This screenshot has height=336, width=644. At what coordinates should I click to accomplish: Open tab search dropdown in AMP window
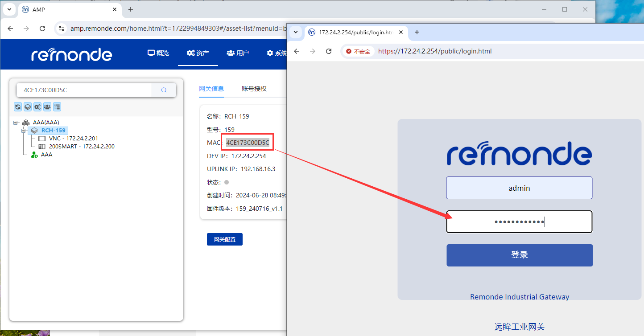click(9, 9)
